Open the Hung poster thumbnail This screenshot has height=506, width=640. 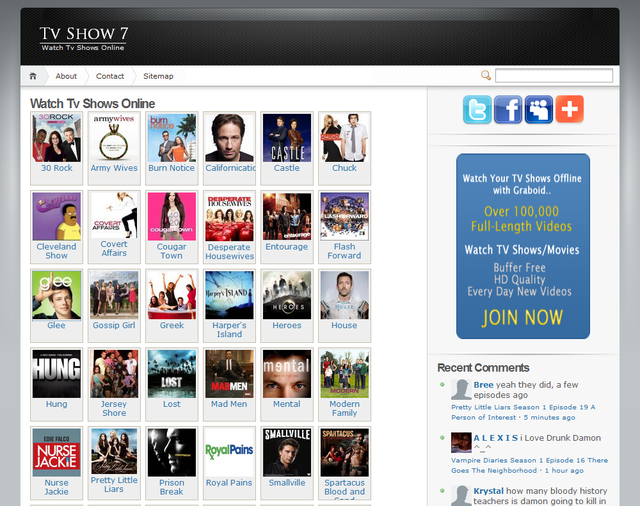tap(57, 374)
